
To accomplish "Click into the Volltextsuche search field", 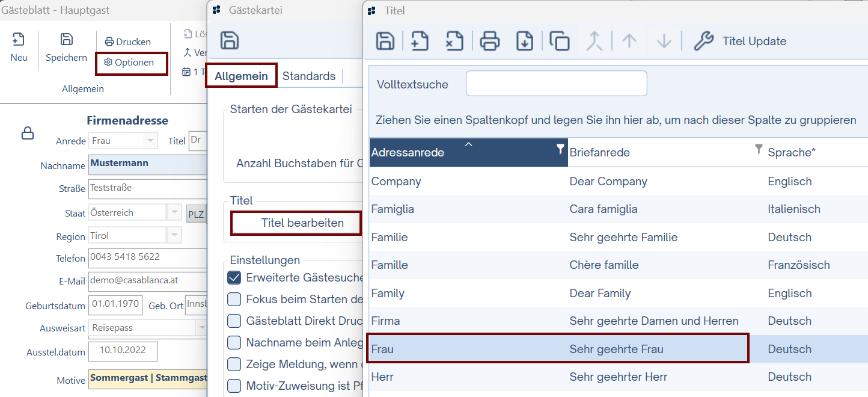I will point(556,84).
